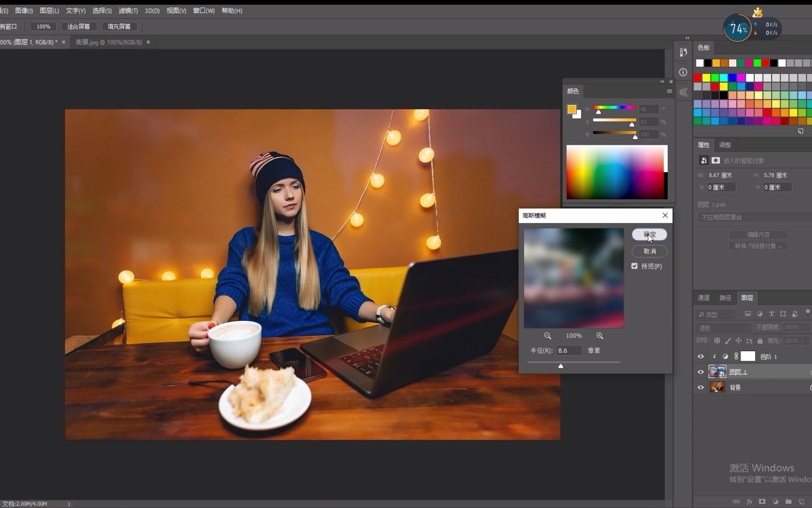This screenshot has width=812, height=508.
Task: Collapse the right panel dock arrows
Action: point(687,38)
